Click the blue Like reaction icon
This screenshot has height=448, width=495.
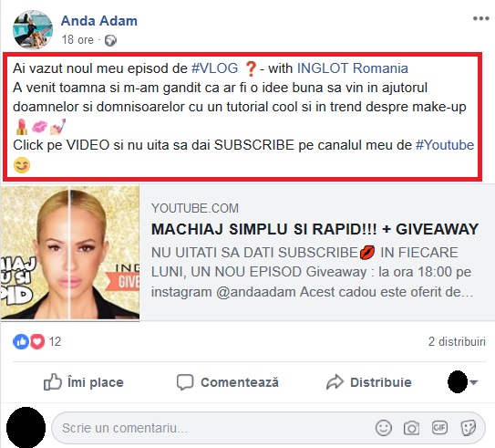tap(21, 341)
